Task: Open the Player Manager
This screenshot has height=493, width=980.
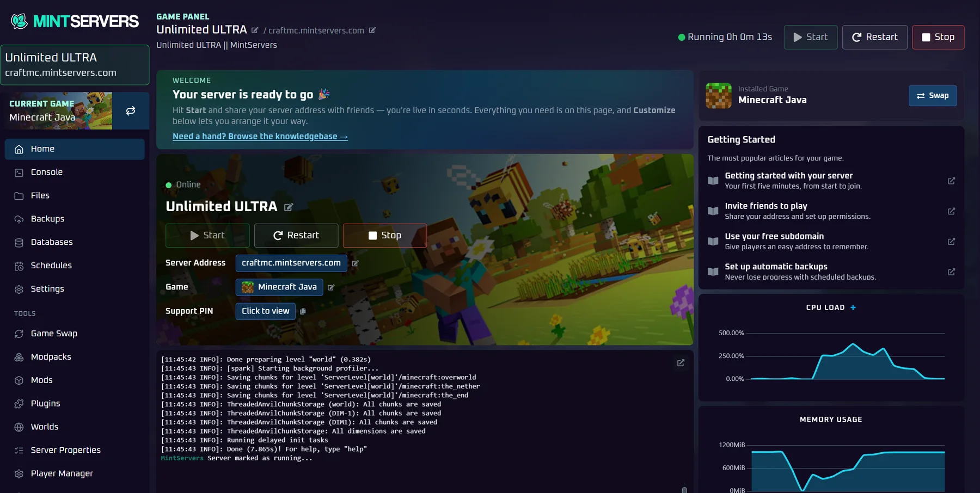Action: click(75, 474)
